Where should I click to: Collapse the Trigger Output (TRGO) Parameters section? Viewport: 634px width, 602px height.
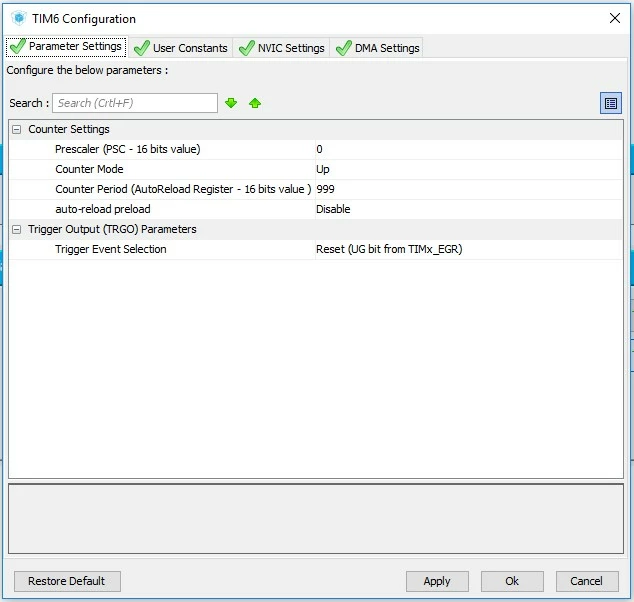click(x=17, y=230)
